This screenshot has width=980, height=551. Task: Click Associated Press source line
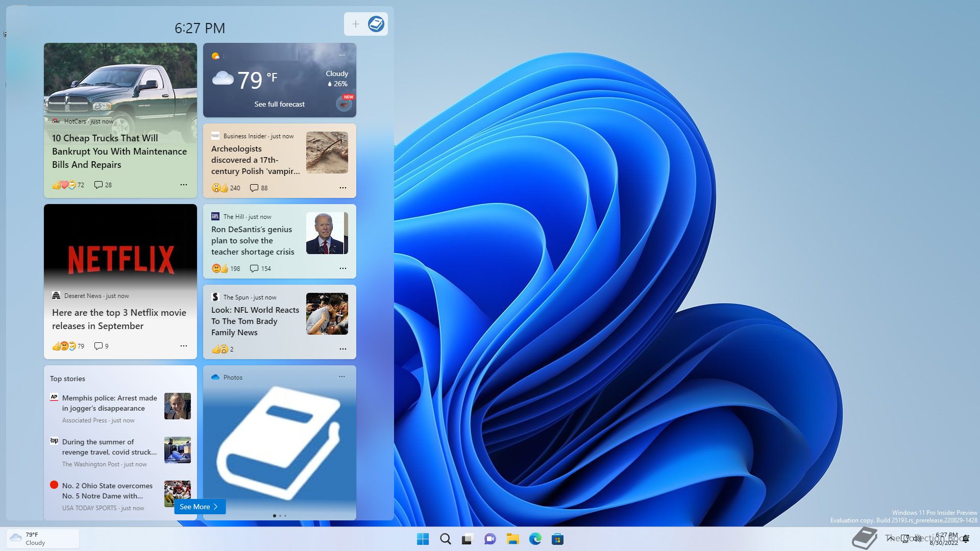98,420
